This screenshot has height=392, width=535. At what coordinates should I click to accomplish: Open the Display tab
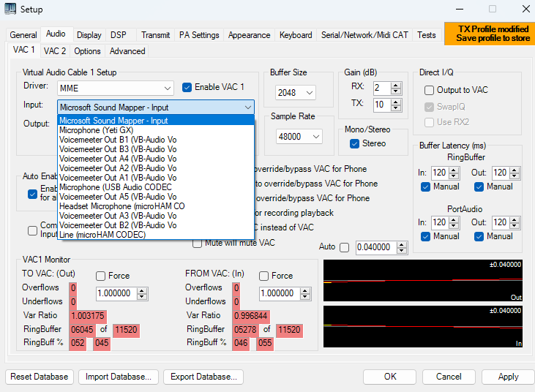[x=89, y=35]
